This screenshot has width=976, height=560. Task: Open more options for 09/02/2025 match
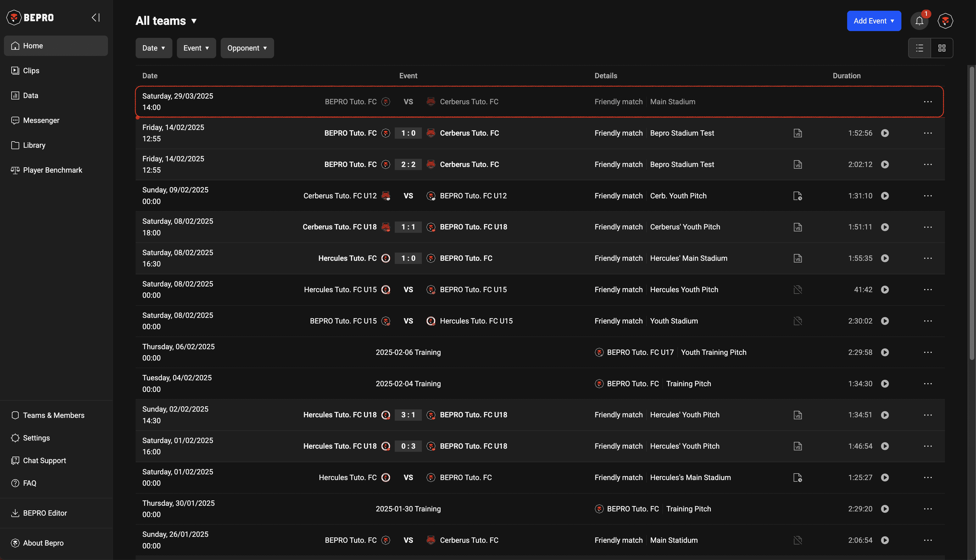tap(928, 196)
